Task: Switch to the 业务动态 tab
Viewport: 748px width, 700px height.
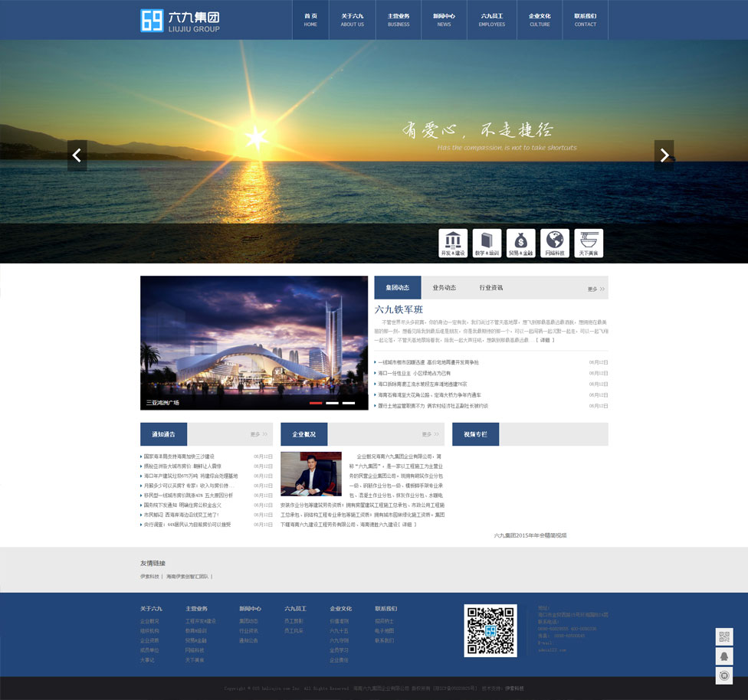Action: [444, 288]
